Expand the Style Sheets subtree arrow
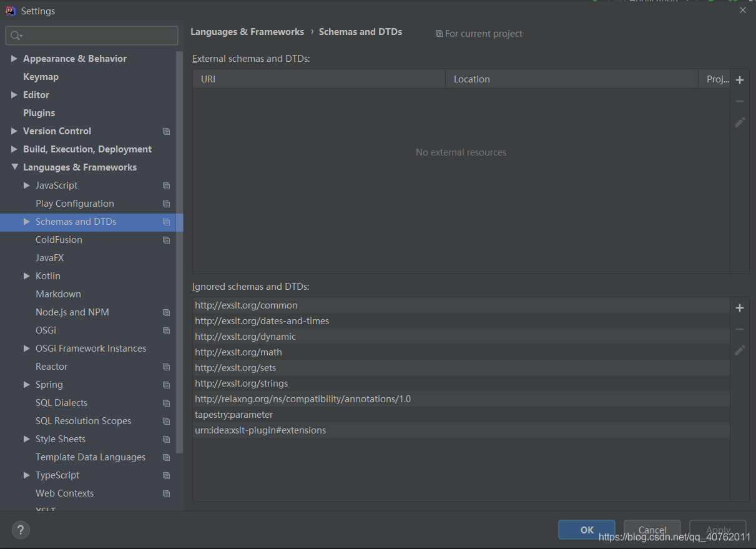Screen dimensions: 756x549 [x=27, y=439]
